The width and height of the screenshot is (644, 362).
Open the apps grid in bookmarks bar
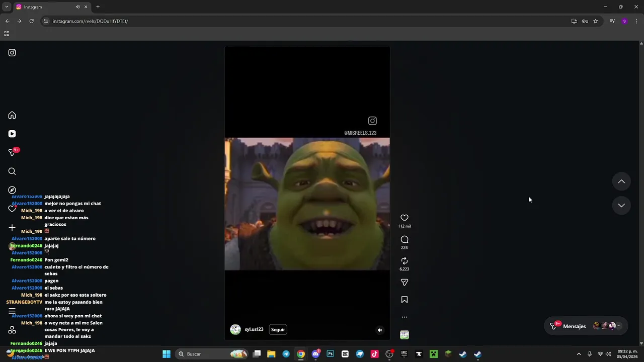pyautogui.click(x=7, y=34)
